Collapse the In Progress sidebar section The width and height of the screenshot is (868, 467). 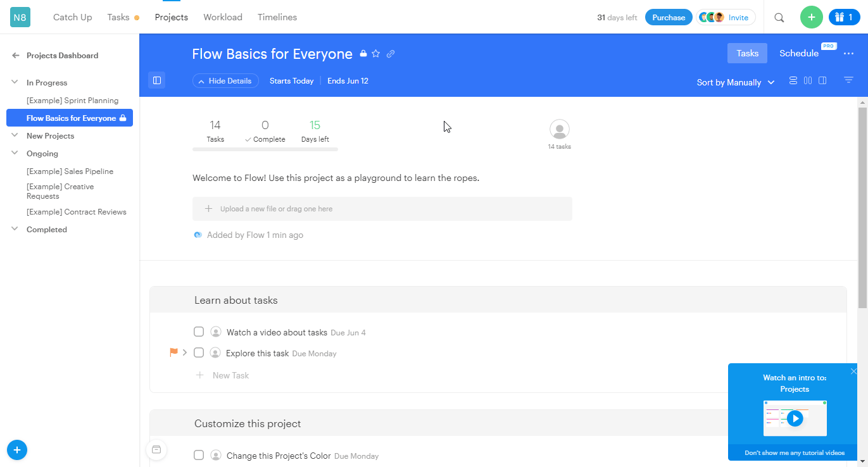tap(15, 82)
